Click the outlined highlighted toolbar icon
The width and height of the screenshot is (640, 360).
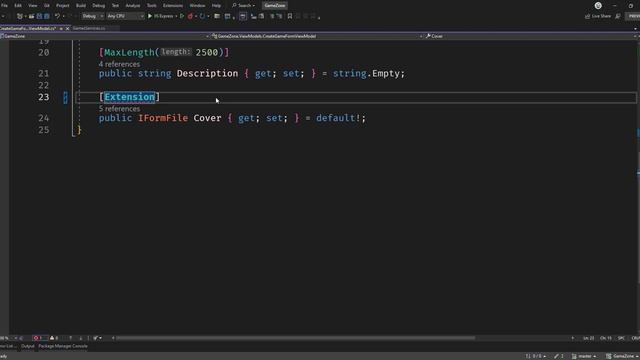click(242, 16)
